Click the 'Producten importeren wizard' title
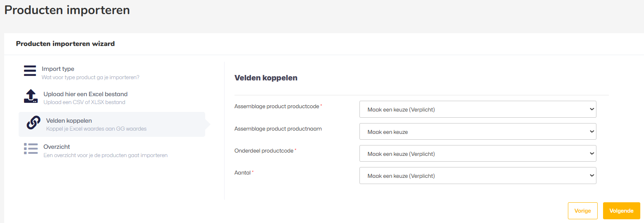The width and height of the screenshot is (644, 223). pos(65,44)
